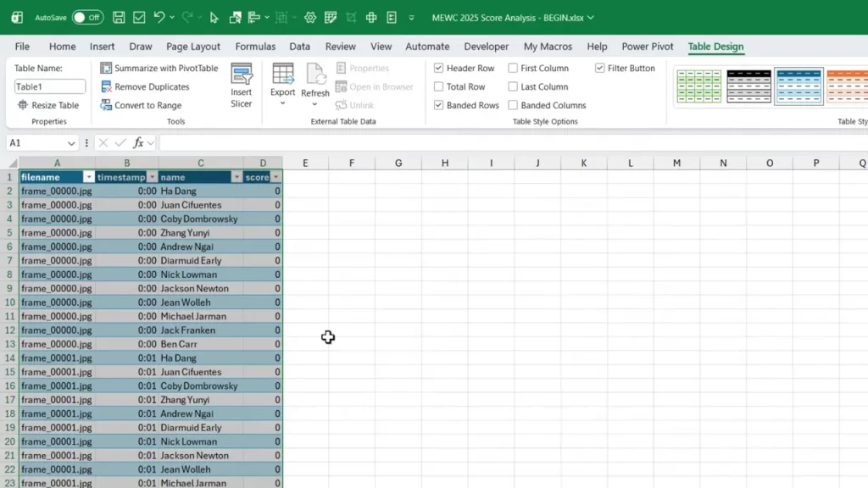The width and height of the screenshot is (868, 488).
Task: Click the Table Name input field
Action: pos(50,86)
